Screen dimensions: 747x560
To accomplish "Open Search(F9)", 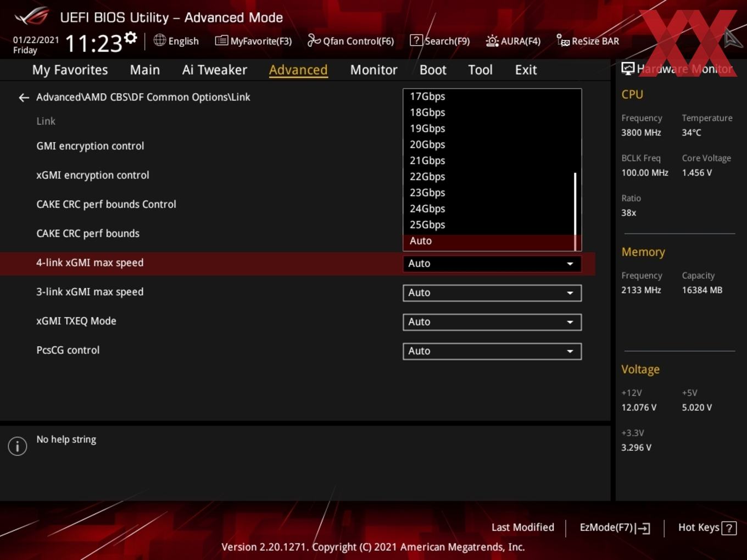I will [440, 41].
